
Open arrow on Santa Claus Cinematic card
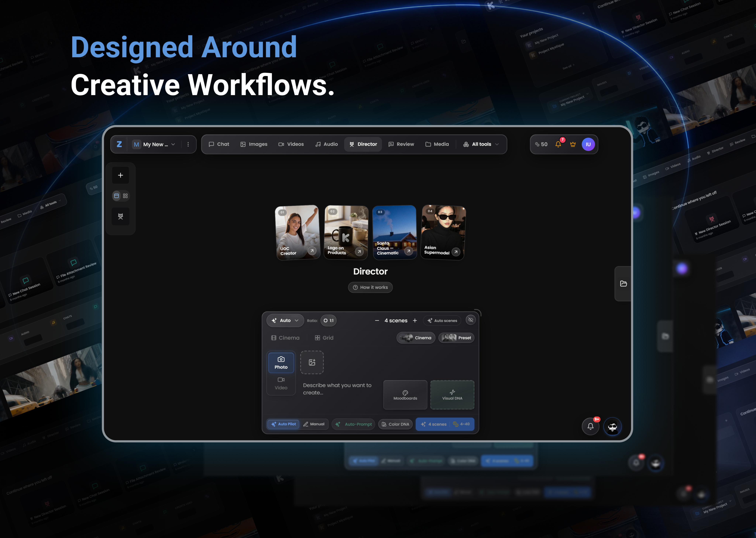(408, 251)
